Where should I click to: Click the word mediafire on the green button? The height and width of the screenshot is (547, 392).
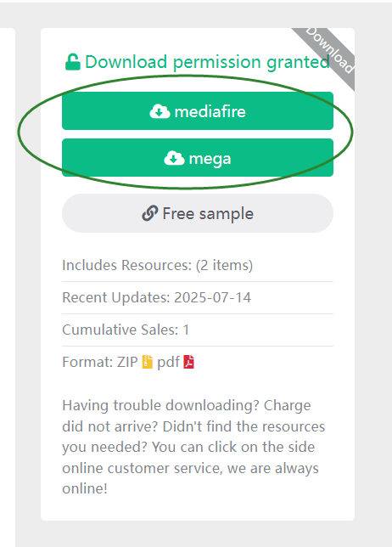tap(210, 111)
